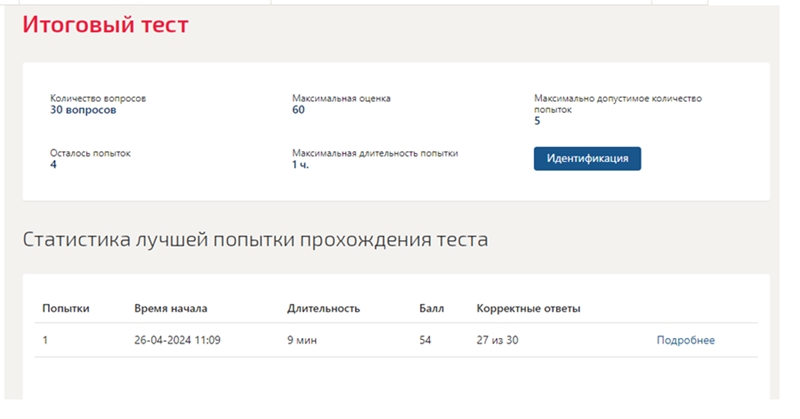Screen dimensions: 800x419
Task: Click the Максимальная оценка label
Action: (x=341, y=99)
